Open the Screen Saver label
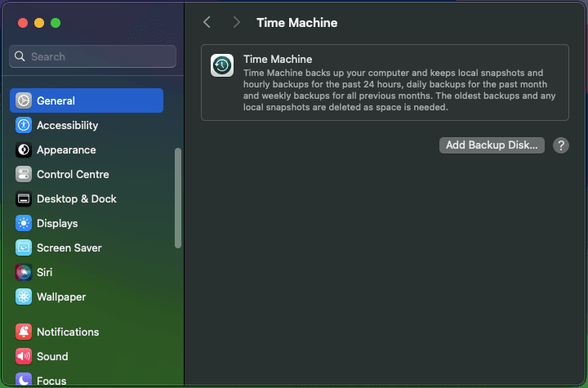The height and width of the screenshot is (388, 588). tap(69, 248)
